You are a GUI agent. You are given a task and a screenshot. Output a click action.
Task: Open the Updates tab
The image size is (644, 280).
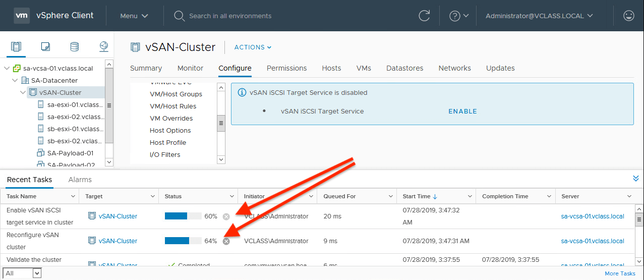pos(500,68)
